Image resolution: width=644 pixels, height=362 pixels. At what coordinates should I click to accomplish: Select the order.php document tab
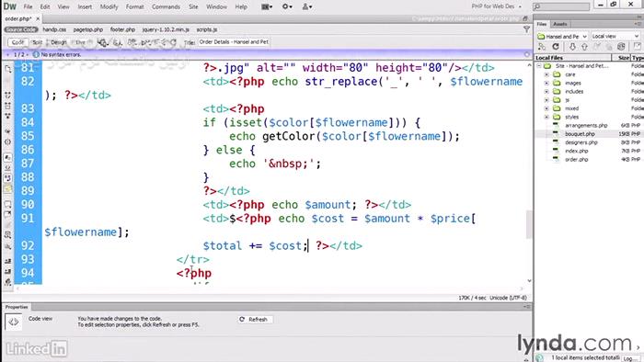(18, 19)
